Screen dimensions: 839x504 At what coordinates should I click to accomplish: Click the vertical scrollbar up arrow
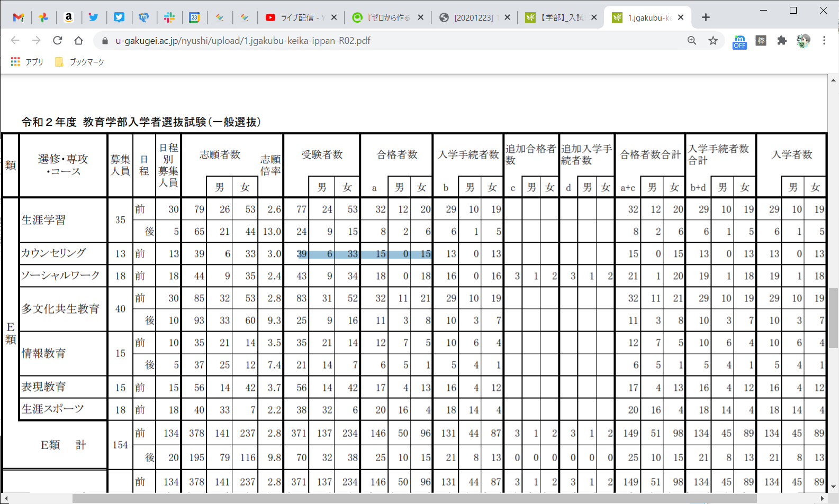(x=834, y=80)
